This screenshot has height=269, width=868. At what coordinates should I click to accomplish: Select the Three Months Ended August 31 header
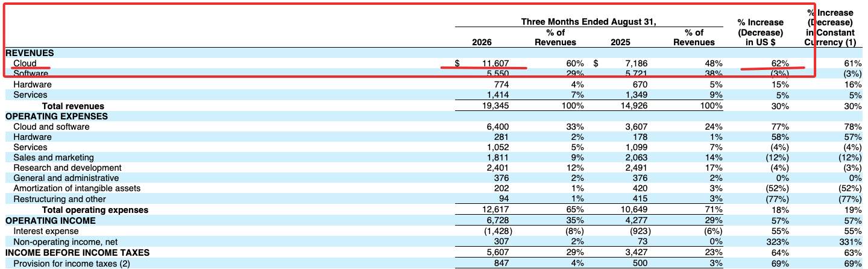click(x=588, y=22)
